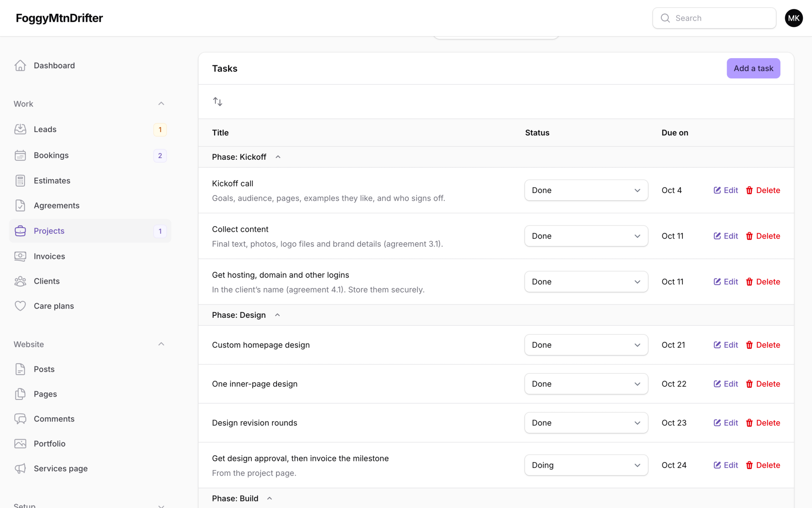Collapse the Website sidebar section

click(x=161, y=344)
